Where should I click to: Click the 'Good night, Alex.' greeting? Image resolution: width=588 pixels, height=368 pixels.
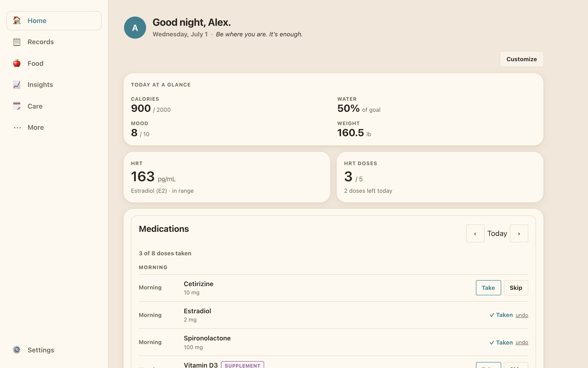pos(192,22)
